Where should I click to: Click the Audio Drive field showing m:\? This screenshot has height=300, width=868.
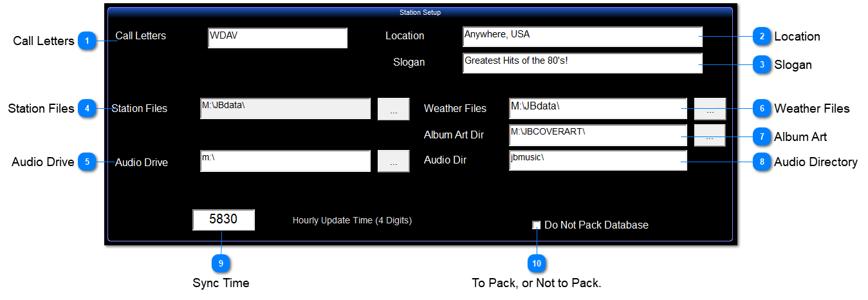pos(285,161)
